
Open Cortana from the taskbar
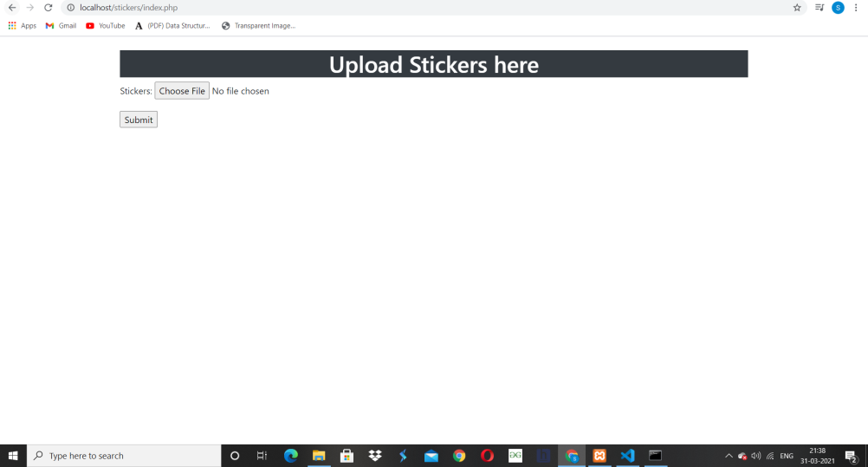(235, 456)
